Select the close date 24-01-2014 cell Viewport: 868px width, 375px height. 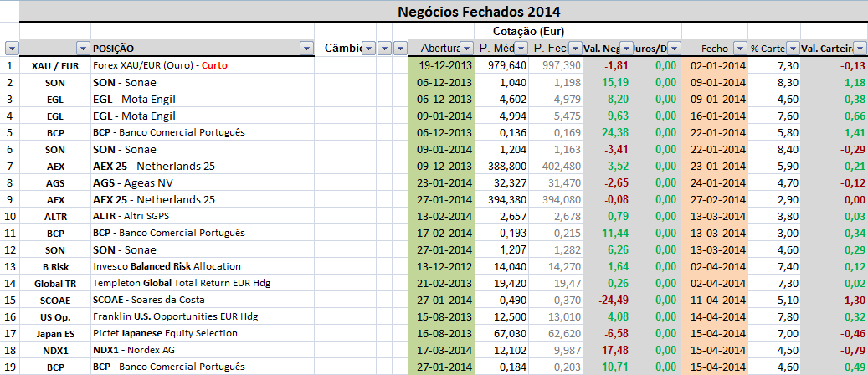[x=715, y=182]
